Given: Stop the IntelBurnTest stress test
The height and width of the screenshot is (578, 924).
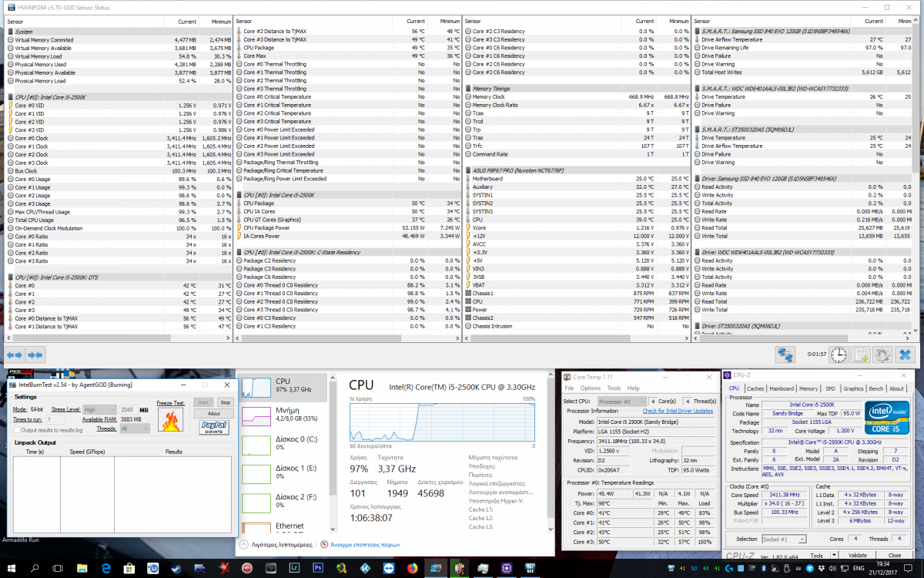Looking at the screenshot, I should click(225, 402).
